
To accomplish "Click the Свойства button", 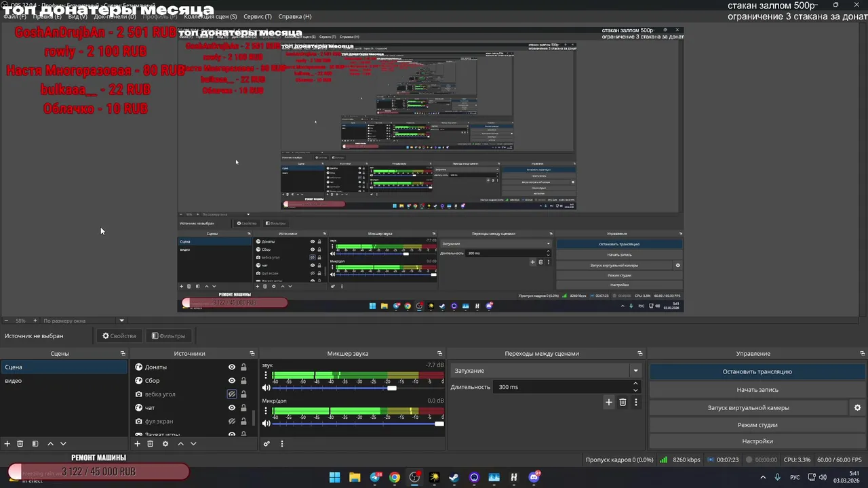I will click(x=119, y=335).
